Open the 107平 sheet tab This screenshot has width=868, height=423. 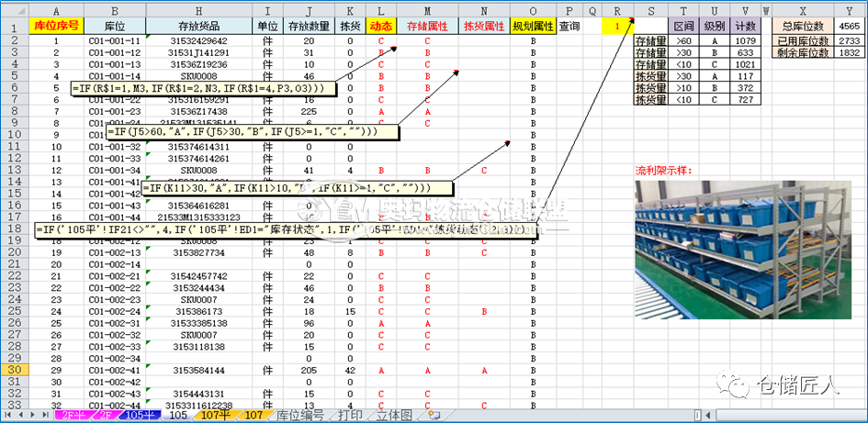(x=215, y=415)
